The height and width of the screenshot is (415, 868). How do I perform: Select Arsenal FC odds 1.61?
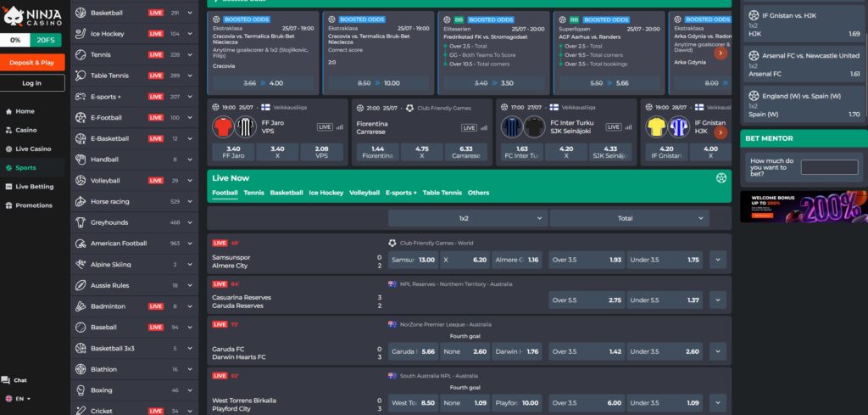click(854, 74)
